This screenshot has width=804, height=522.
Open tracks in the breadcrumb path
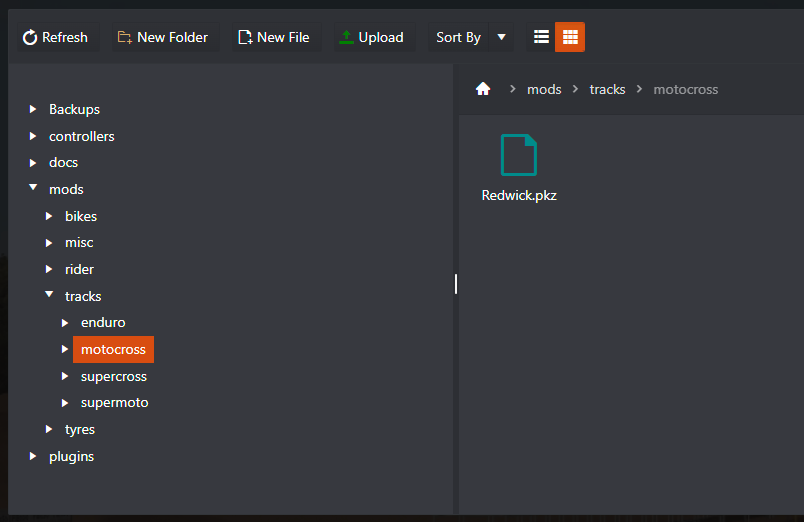coord(607,89)
